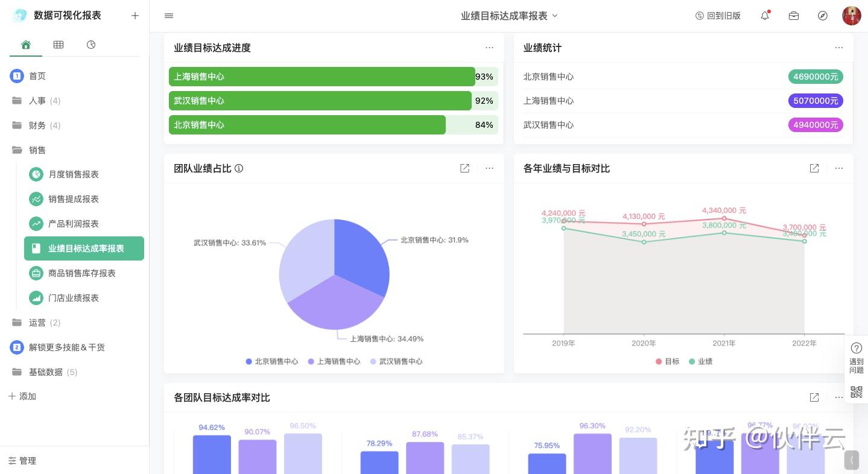This screenshot has height=474, width=868.
Task: Click the 4690000元 green badge
Action: [816, 77]
